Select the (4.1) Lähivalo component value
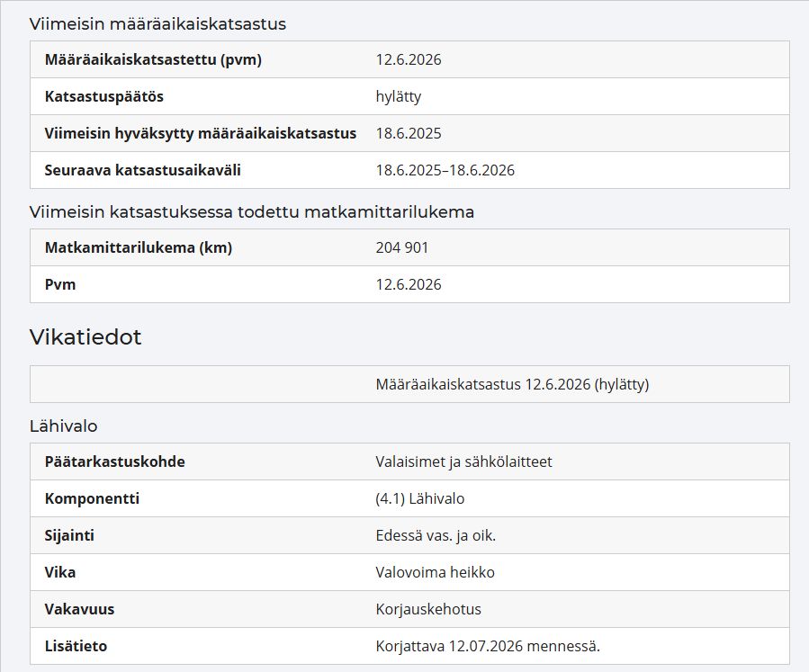The image size is (809, 672). [x=419, y=498]
